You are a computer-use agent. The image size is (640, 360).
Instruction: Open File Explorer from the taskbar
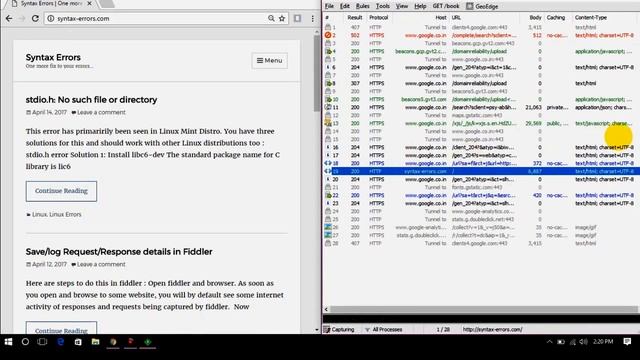95,342
